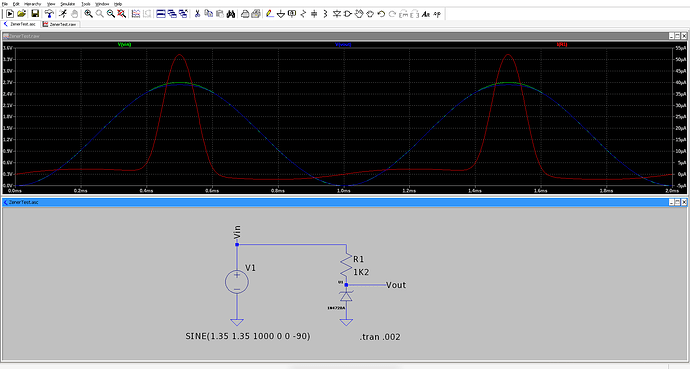Click the .tran .002 directive text
The image size is (690, 369).
(x=380, y=337)
